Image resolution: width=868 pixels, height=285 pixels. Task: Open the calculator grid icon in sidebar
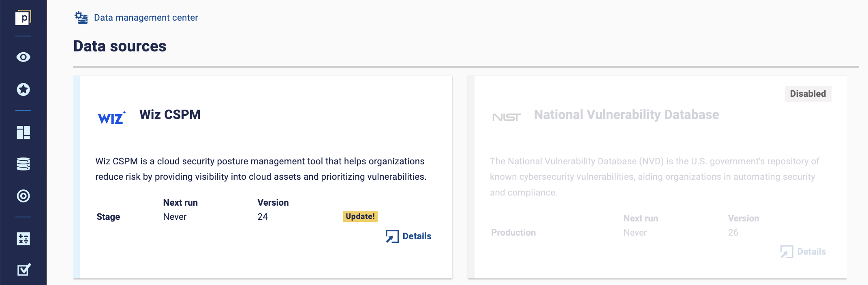23,239
